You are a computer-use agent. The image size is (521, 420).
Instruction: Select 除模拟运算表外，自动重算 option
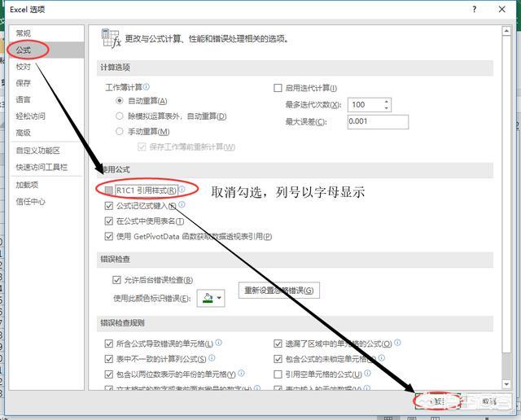pos(120,116)
